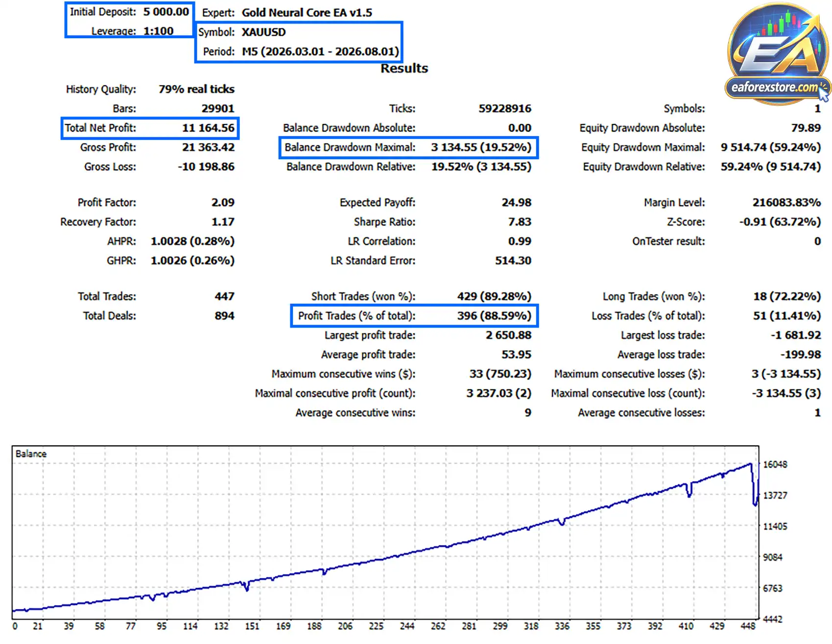Image resolution: width=832 pixels, height=644 pixels.
Task: Click the Maximum consecutive wins value 33 (750.23)
Action: click(x=500, y=374)
